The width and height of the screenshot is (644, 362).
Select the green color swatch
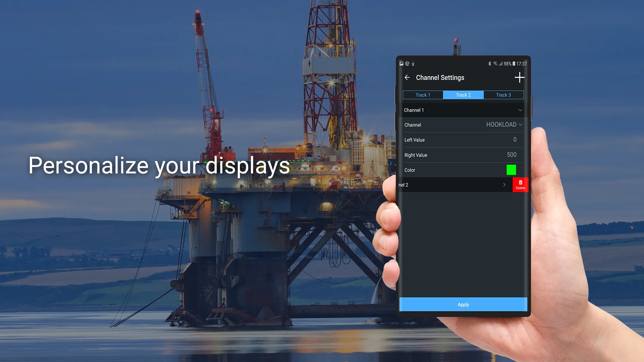[x=511, y=169]
